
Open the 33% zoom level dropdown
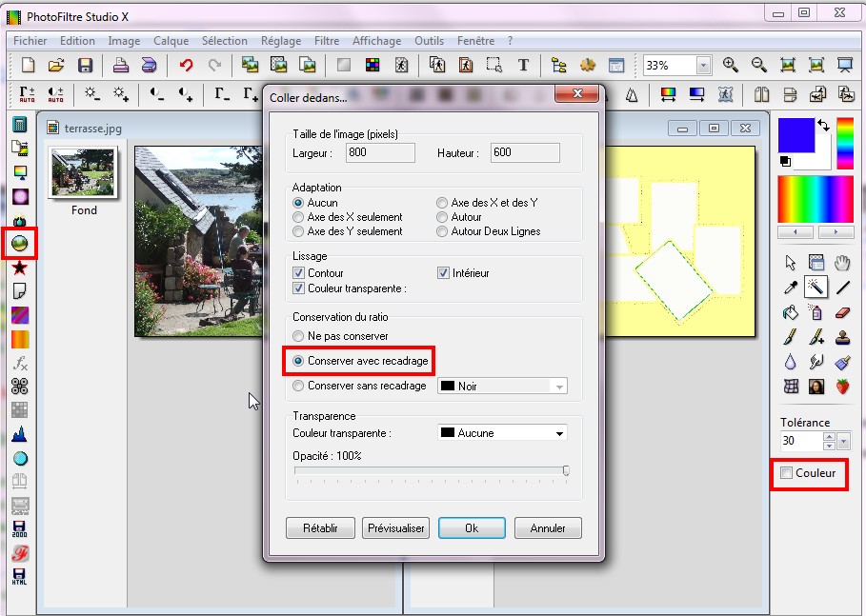click(703, 65)
